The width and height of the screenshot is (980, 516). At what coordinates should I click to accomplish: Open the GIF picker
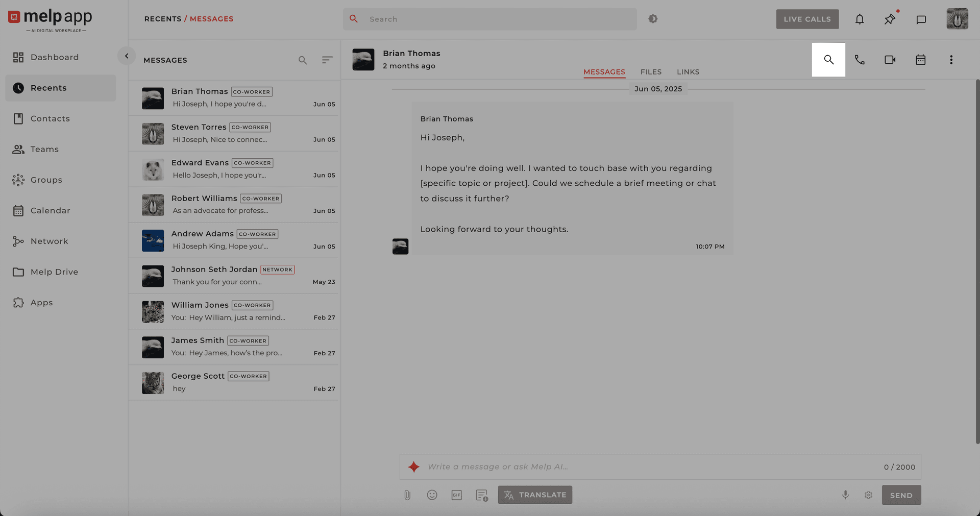(456, 495)
